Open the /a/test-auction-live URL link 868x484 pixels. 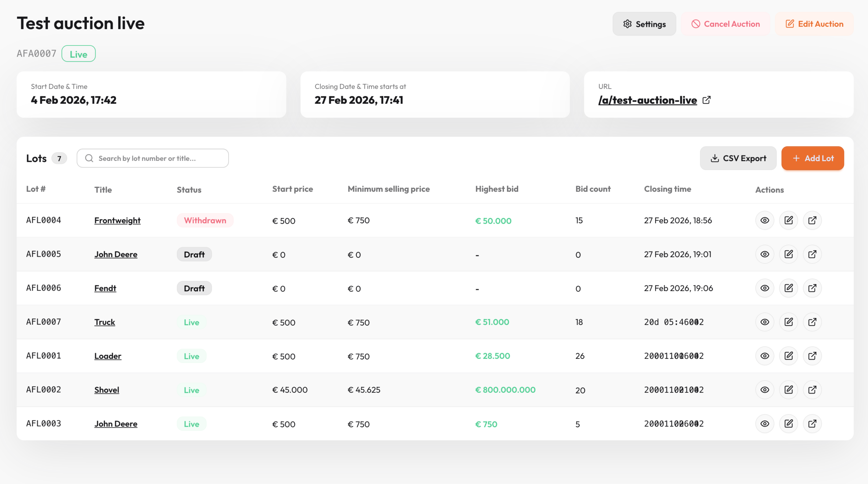coord(647,100)
